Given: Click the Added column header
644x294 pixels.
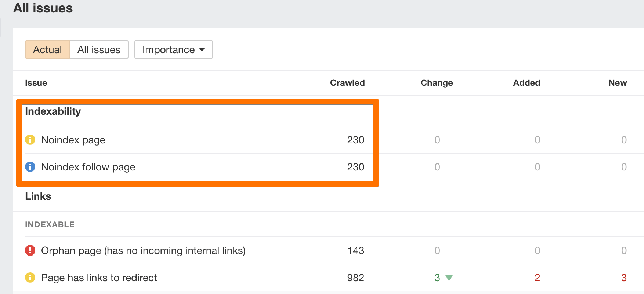Looking at the screenshot, I should click(527, 83).
